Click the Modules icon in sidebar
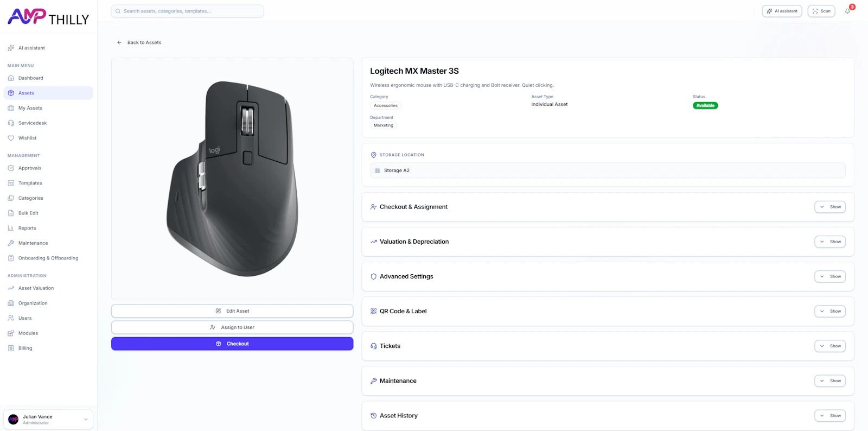Image resolution: width=868 pixels, height=431 pixels. click(x=11, y=333)
